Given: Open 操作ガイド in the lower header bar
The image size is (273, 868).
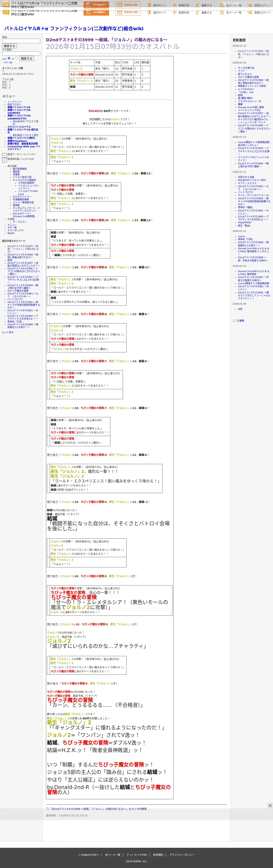Looking at the screenshot, I should pos(156,13).
